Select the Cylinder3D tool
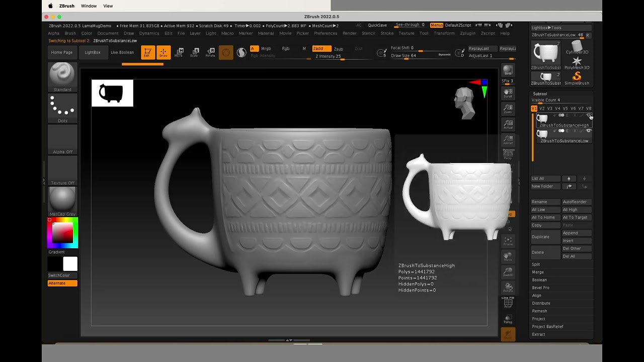644x362 pixels. tap(577, 47)
